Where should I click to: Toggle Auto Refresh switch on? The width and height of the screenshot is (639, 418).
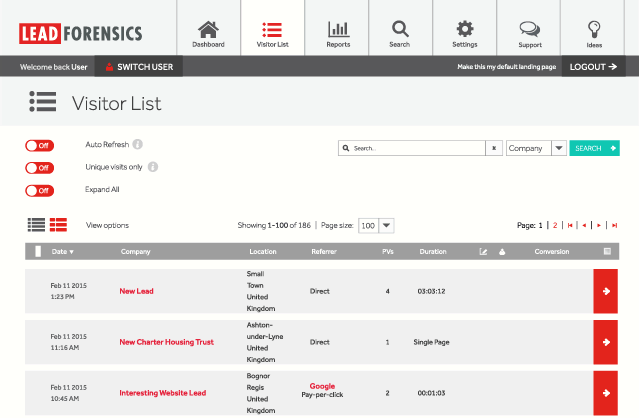click(40, 145)
